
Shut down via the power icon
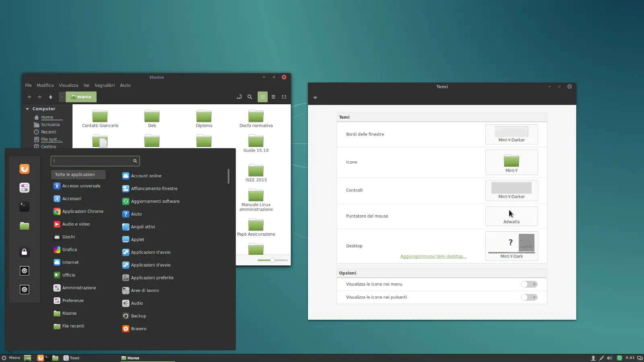24,289
